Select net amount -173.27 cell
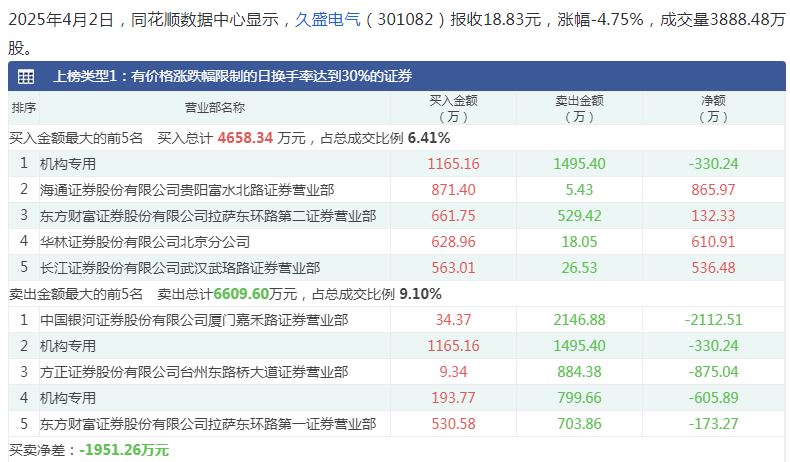 tap(713, 424)
